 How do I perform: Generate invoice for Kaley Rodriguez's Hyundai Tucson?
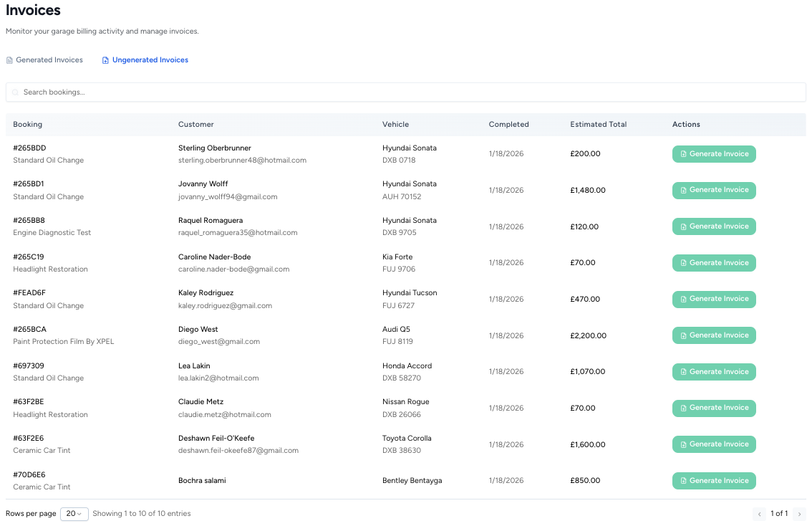714,299
